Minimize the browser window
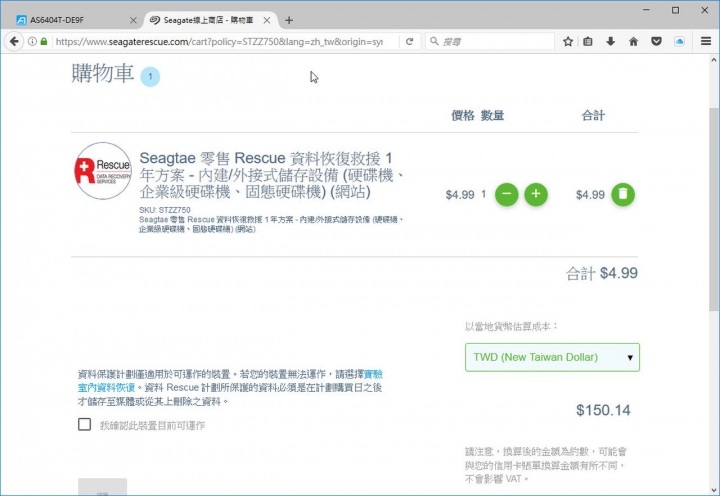 (647, 10)
